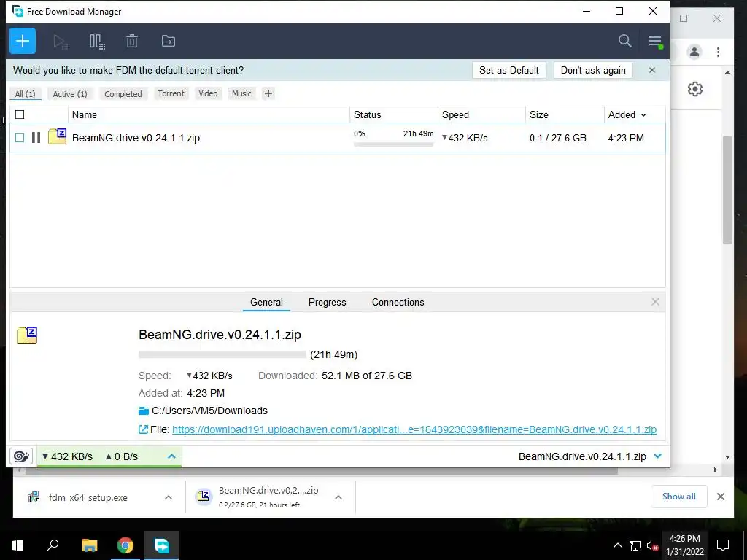Image resolution: width=747 pixels, height=560 pixels.
Task: Pause the BeamNG.drive download
Action: (x=36, y=138)
